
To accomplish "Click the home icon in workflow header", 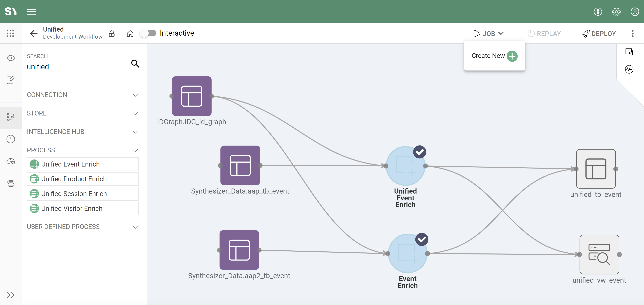I will 130,33.
